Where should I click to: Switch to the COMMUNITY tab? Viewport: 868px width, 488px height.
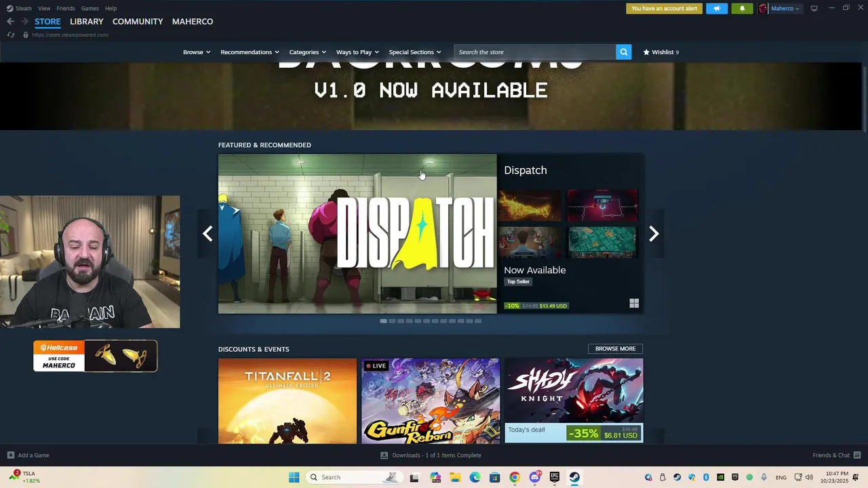pyautogui.click(x=138, y=22)
